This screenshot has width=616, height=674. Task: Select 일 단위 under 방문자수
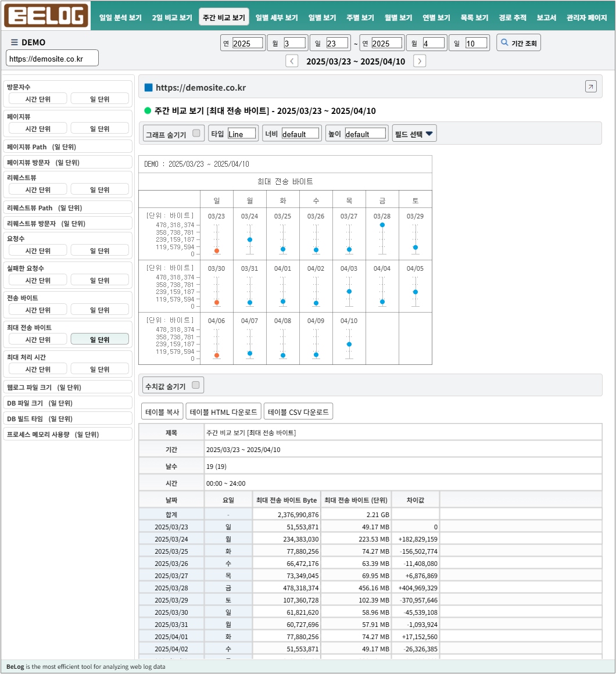(x=100, y=99)
